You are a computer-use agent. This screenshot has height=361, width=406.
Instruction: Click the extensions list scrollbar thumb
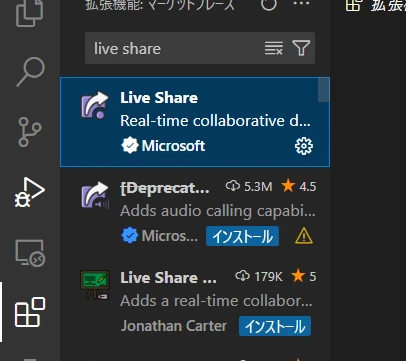(x=323, y=90)
